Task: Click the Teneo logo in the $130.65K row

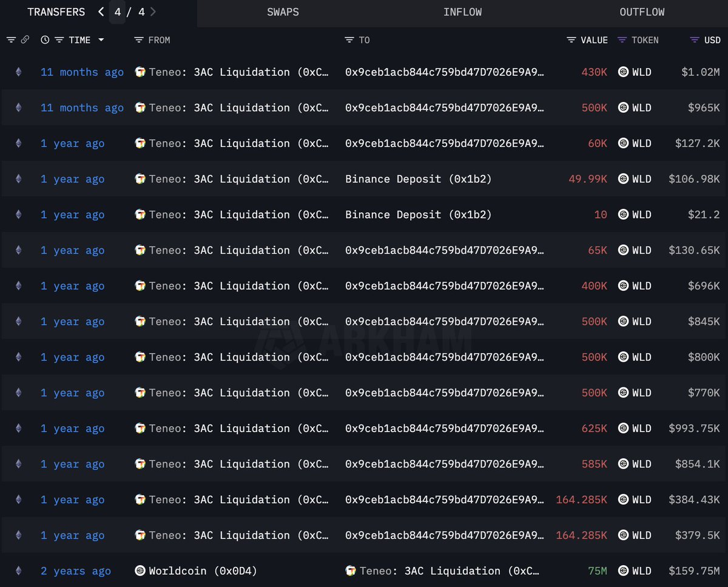Action: [140, 251]
